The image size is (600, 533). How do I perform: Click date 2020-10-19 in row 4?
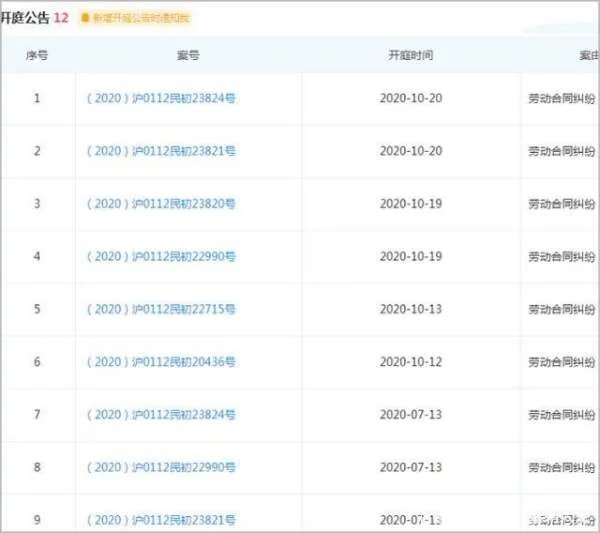tap(411, 256)
